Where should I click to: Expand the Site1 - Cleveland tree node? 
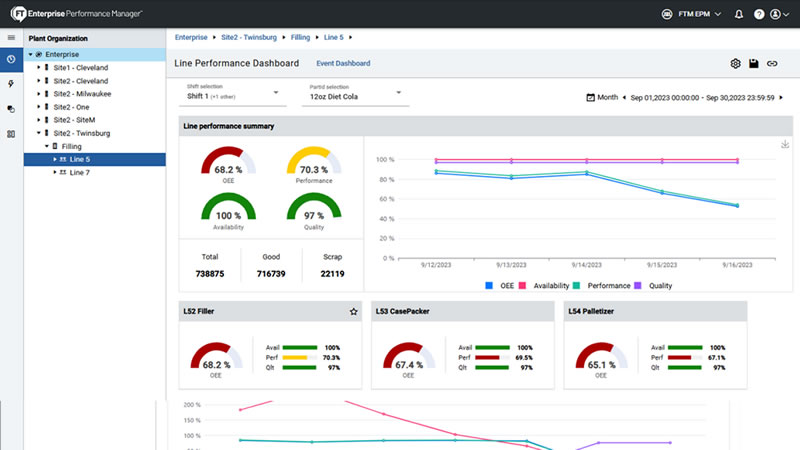[39, 67]
